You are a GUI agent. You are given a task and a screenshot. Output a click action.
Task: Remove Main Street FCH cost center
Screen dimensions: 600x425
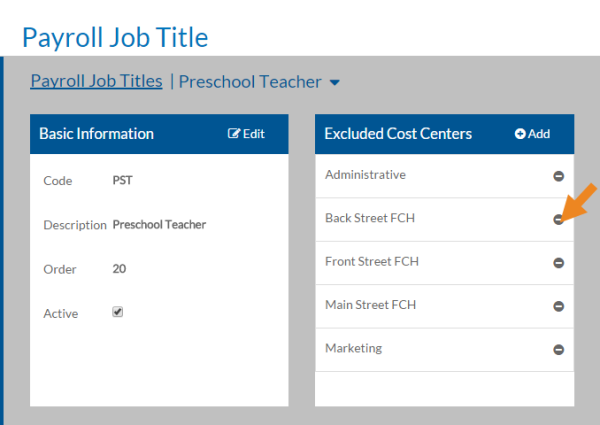[559, 306]
